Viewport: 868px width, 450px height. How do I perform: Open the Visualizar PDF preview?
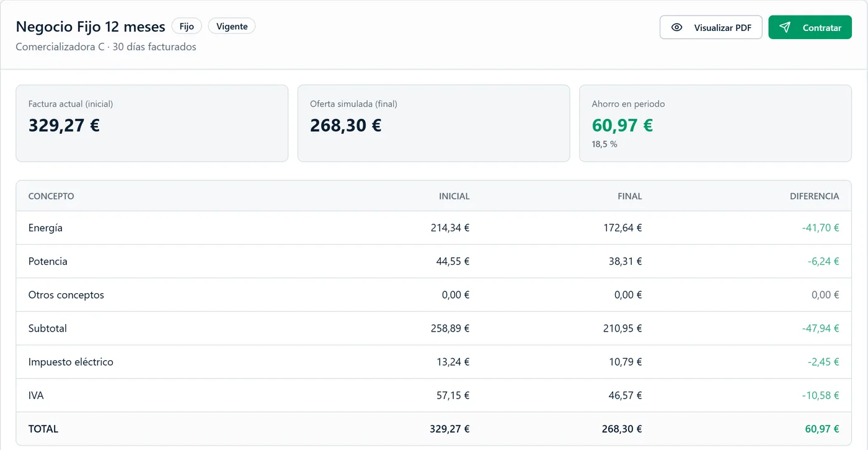click(x=711, y=27)
